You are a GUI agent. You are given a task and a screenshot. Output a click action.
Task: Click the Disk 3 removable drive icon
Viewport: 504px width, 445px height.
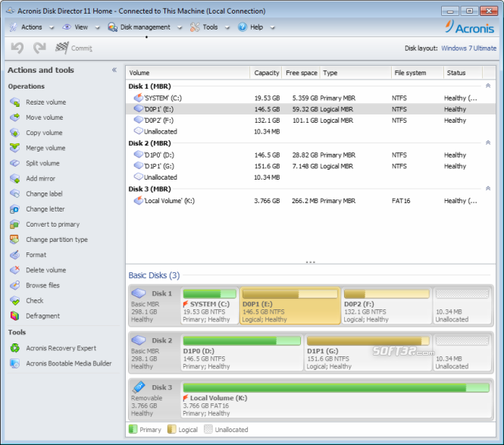139,387
